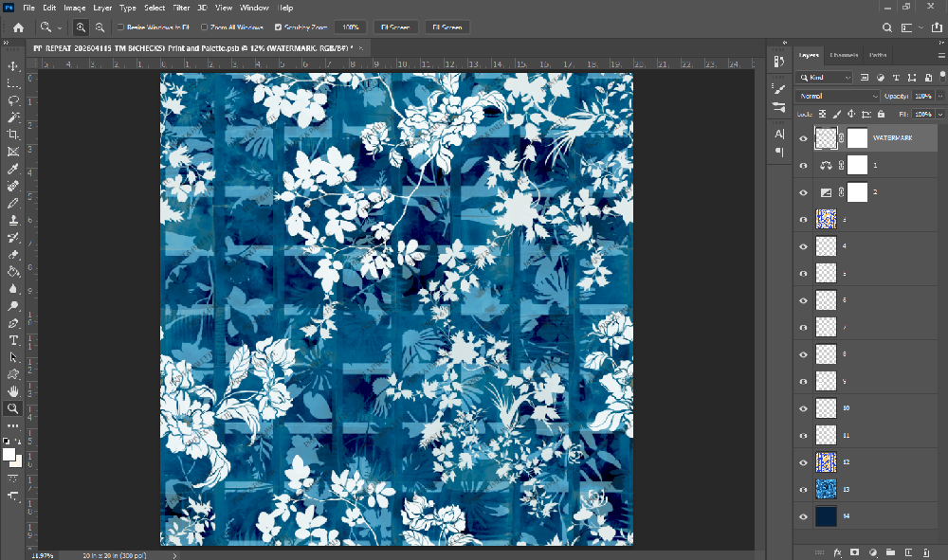Add a layer mask from panel footer
948x560 pixels.
tap(854, 552)
